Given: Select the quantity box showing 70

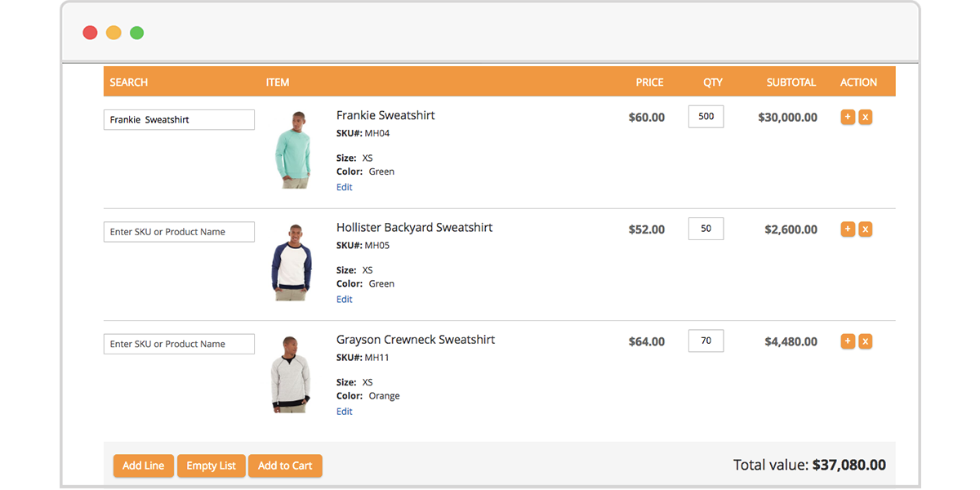Looking at the screenshot, I should tap(706, 341).
